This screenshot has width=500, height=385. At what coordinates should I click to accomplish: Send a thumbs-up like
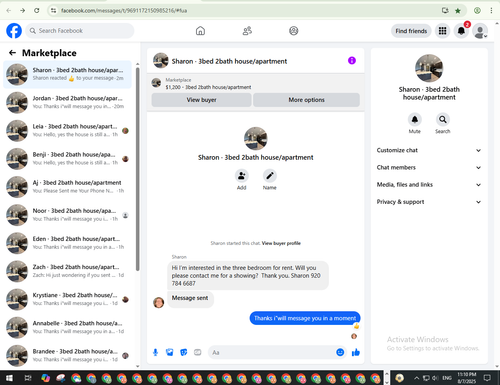click(x=356, y=352)
